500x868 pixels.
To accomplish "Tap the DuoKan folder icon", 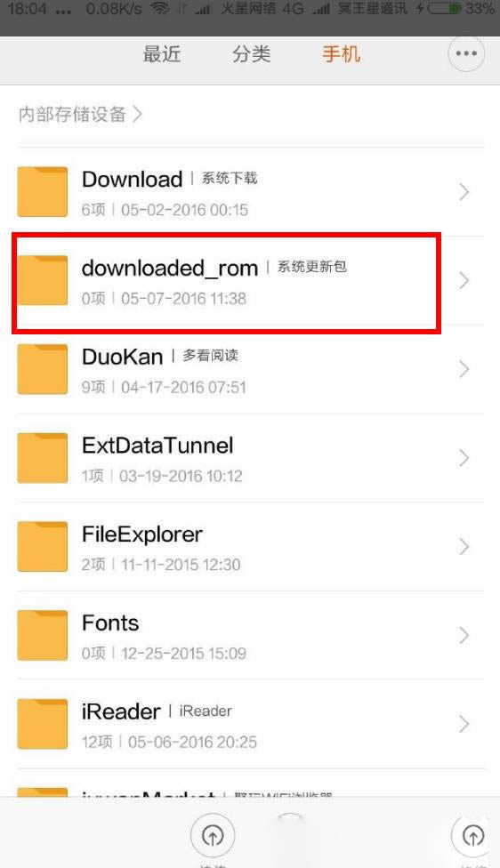I will 43,369.
